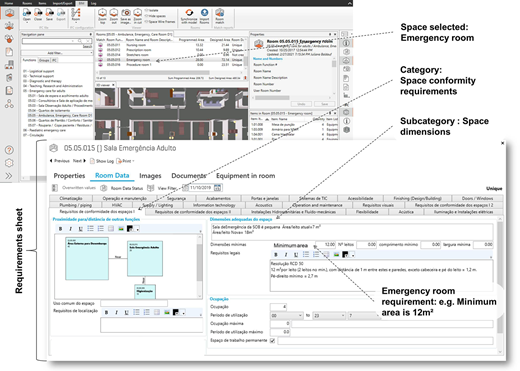
Task: Toggle Hide spaces option in Viewer group
Action: point(155,16)
